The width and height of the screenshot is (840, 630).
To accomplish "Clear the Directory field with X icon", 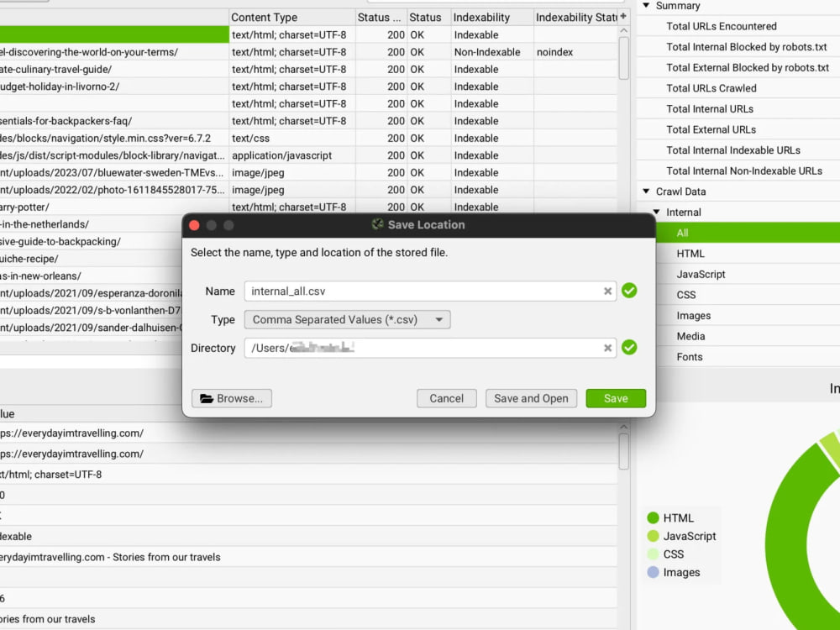I will tap(607, 349).
